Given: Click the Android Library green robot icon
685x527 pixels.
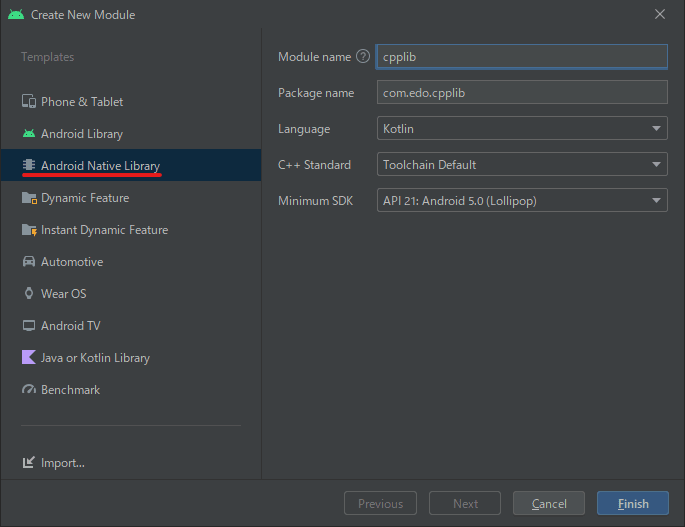Looking at the screenshot, I should tap(29, 133).
